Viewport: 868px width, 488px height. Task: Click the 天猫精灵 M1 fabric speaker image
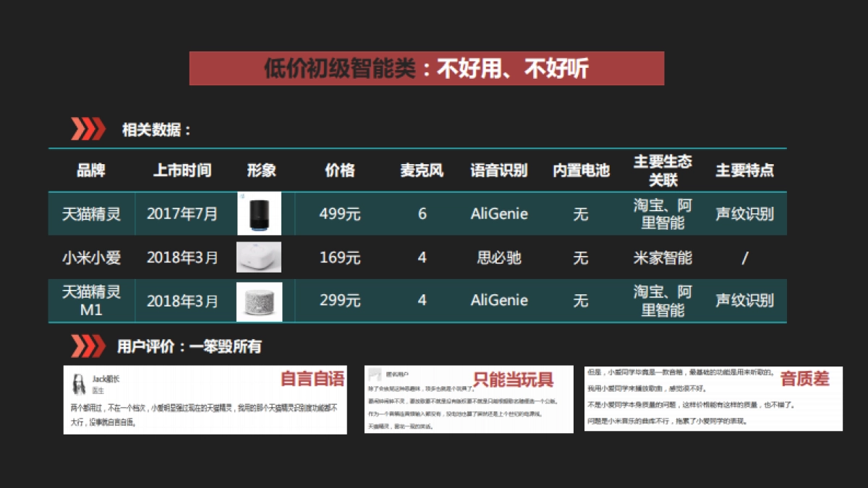tap(260, 300)
